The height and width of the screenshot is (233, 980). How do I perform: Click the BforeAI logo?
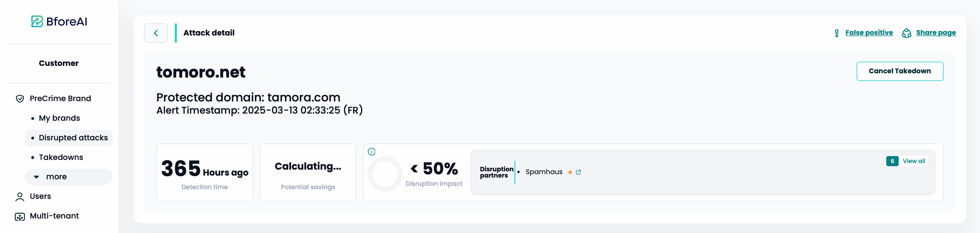(x=59, y=21)
